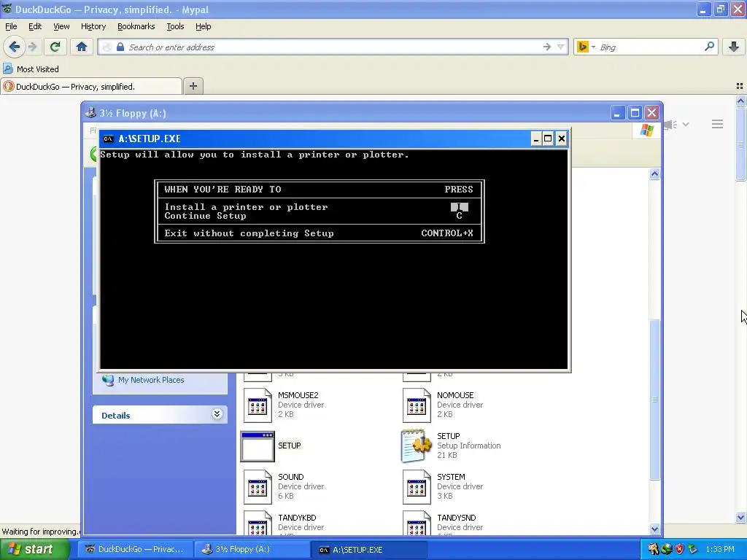Open the Tools menu
Screen dimensions: 747x560
tap(175, 26)
